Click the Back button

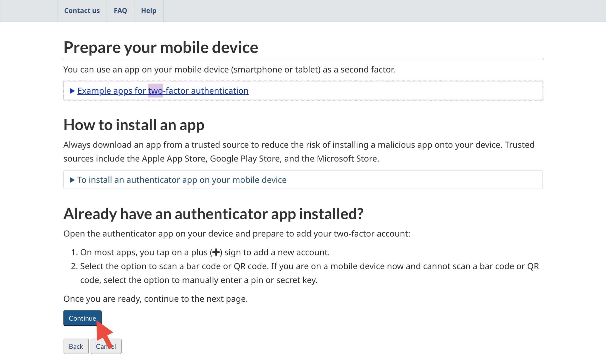(x=76, y=346)
